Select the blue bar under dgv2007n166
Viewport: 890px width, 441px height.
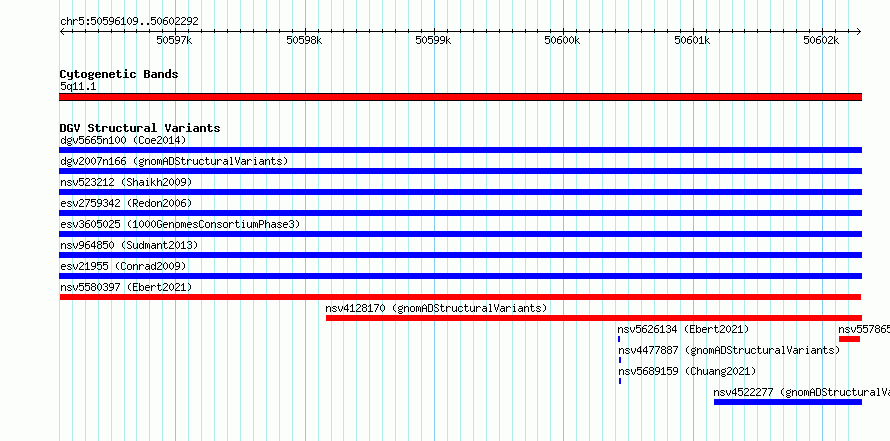coord(460,171)
